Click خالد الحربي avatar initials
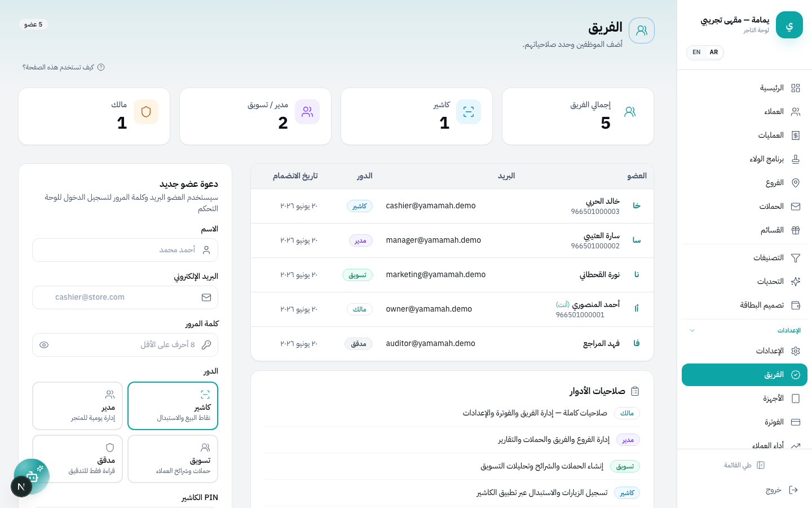Viewport: 812px width, 508px height. [637, 206]
